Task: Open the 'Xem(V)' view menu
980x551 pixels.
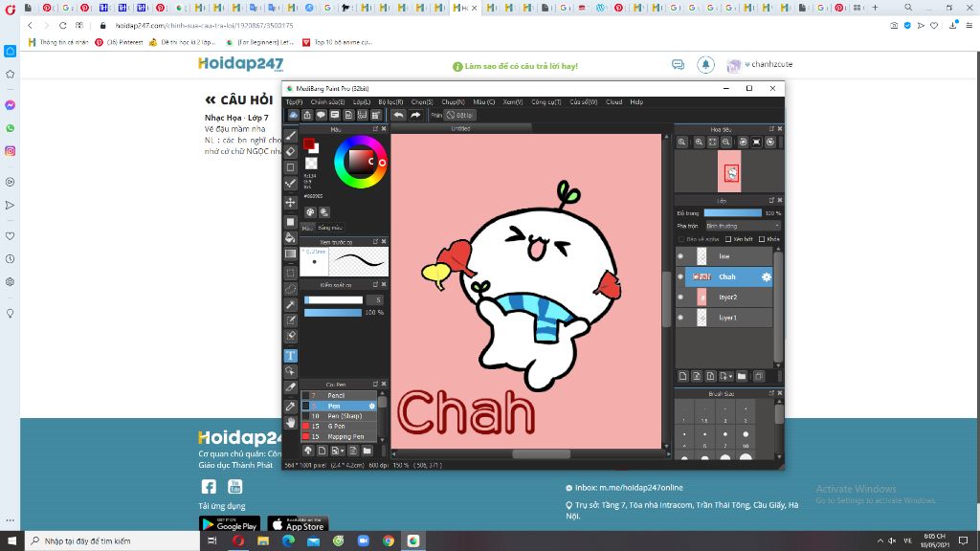Action: (x=513, y=101)
